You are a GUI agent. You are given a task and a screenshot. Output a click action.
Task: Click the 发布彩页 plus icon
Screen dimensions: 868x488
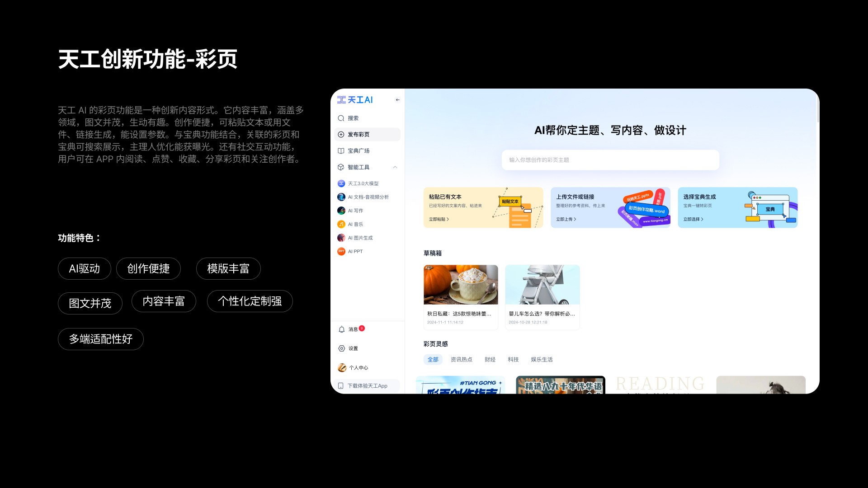coord(341,135)
